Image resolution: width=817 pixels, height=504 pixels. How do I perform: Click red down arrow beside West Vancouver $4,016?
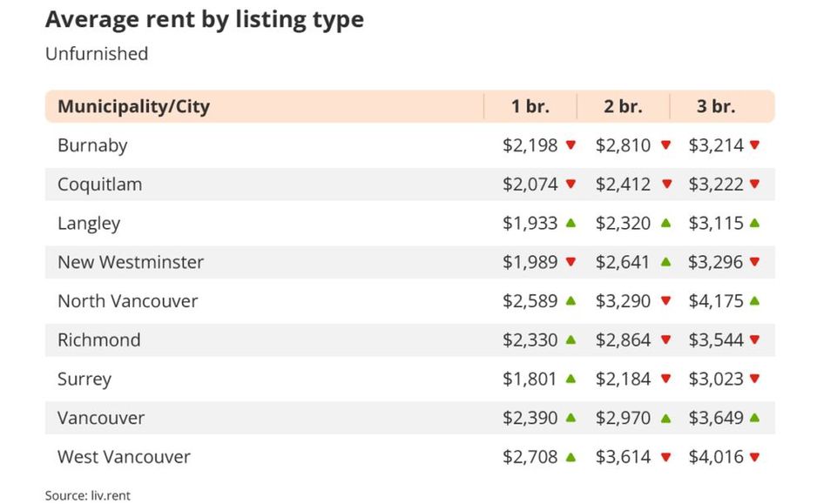754,457
